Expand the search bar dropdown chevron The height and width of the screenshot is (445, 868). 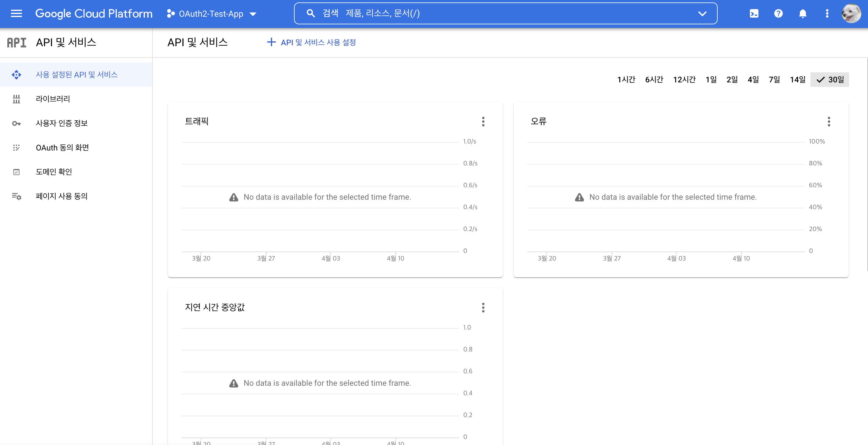pos(702,14)
